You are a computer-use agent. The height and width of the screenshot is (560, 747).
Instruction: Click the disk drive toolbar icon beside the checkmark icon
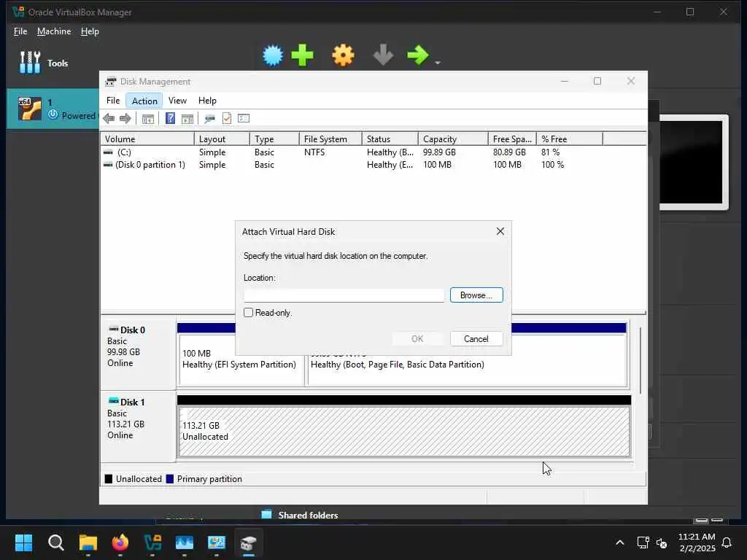click(209, 119)
